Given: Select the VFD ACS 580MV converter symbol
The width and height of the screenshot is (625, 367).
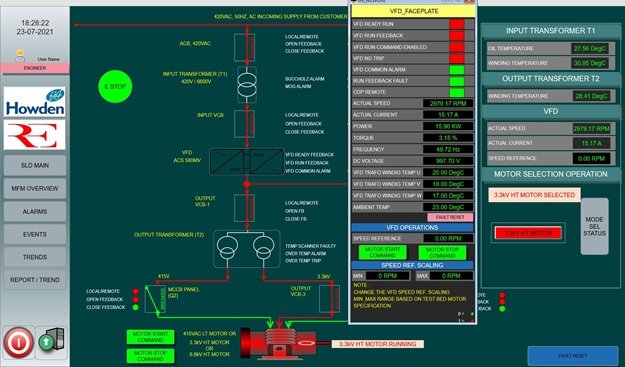Looking at the screenshot, I should tap(247, 161).
